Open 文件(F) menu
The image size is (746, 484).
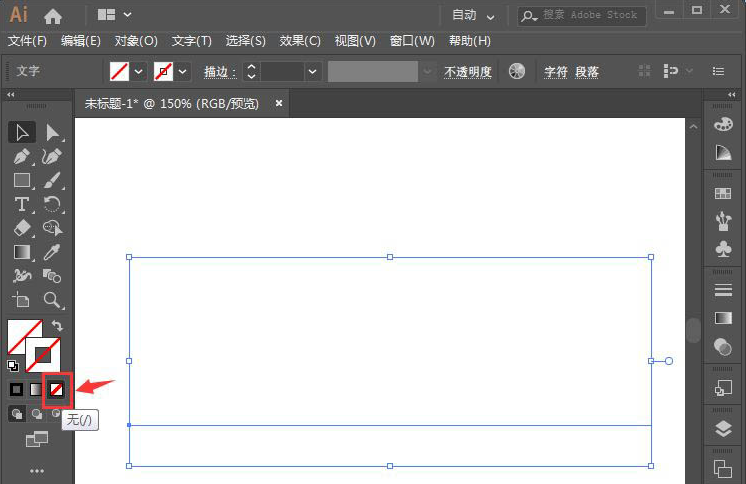27,41
